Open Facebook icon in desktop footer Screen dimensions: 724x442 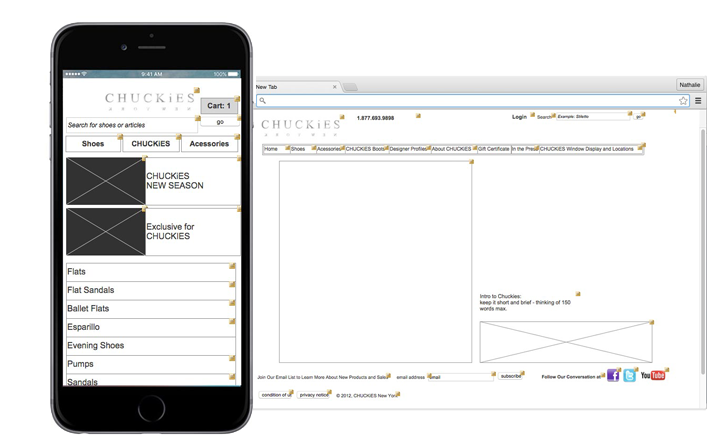[x=613, y=375]
